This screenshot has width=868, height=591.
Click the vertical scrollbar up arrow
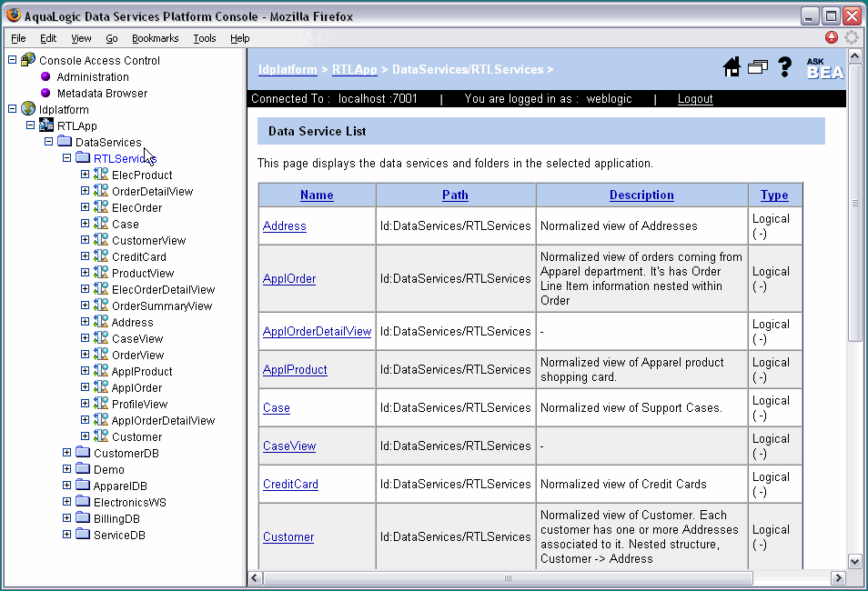[x=854, y=55]
